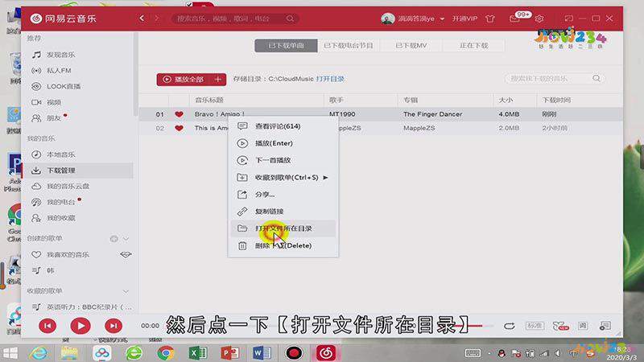Select the second song row by MappleZS album
The height and width of the screenshot is (362, 644).
[380, 128]
